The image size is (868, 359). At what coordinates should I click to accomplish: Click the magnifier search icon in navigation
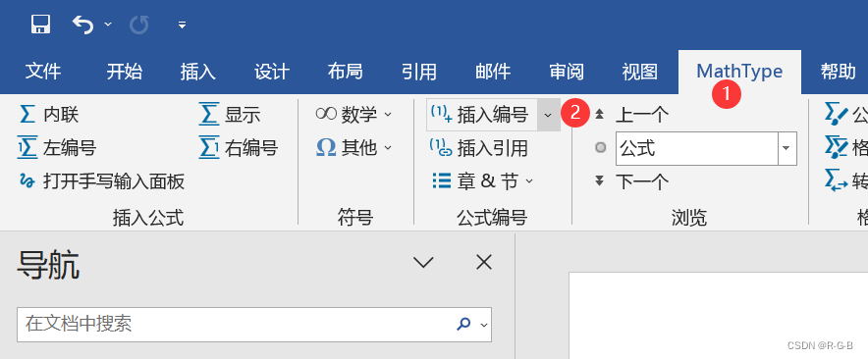click(462, 324)
